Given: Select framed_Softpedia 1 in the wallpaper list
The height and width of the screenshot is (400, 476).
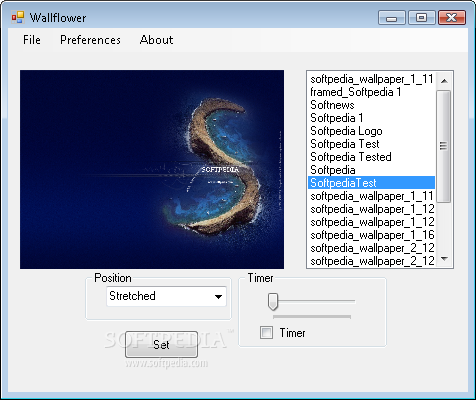Looking at the screenshot, I should [371, 92].
